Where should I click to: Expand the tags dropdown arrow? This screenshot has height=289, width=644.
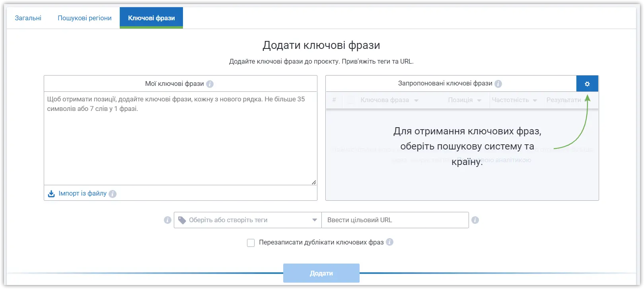pos(315,220)
